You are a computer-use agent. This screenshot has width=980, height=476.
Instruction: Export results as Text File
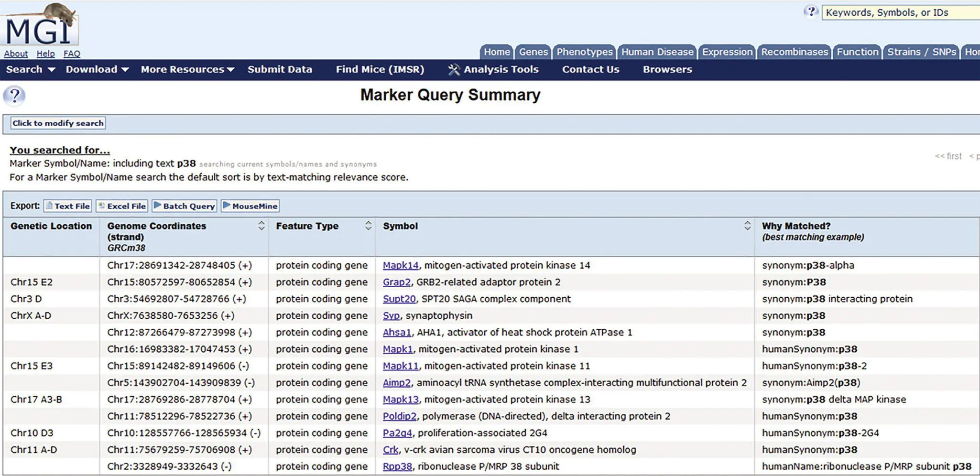tap(67, 206)
